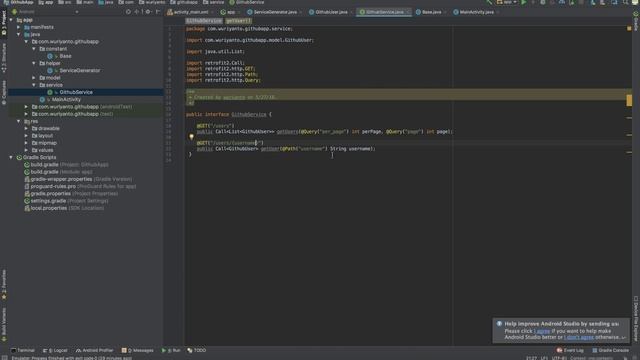This screenshot has height=360, width=640.
Task: Open the app run configuration dropdown
Action: point(507,2)
